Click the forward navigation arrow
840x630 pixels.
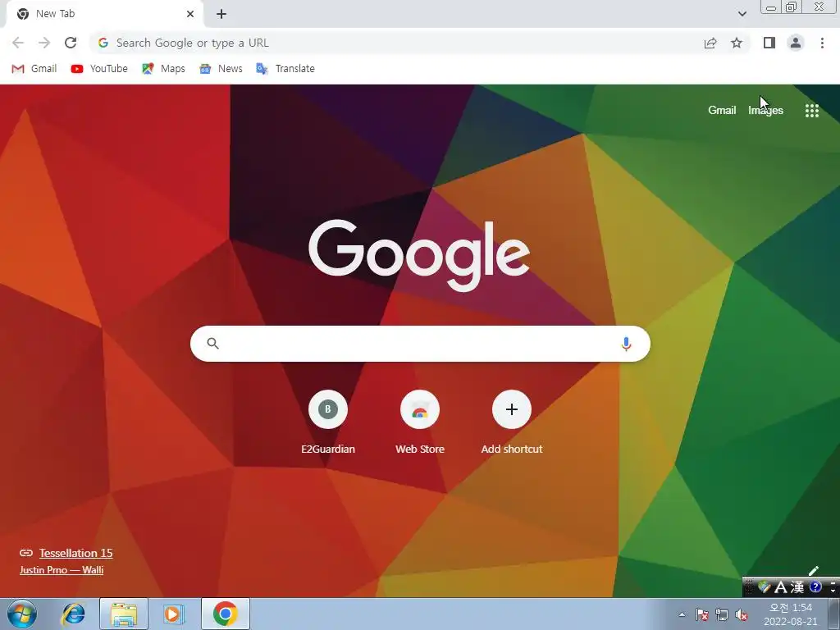coord(44,43)
